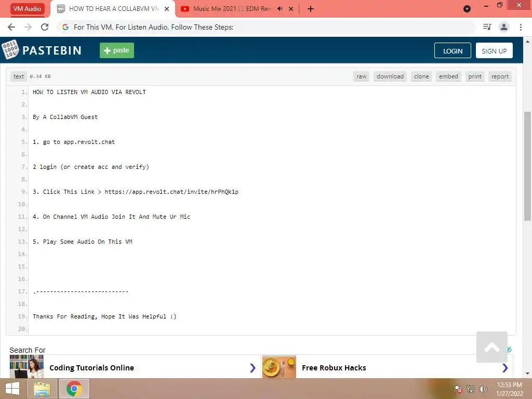Close the Music Mix 2021 tab

point(291,9)
